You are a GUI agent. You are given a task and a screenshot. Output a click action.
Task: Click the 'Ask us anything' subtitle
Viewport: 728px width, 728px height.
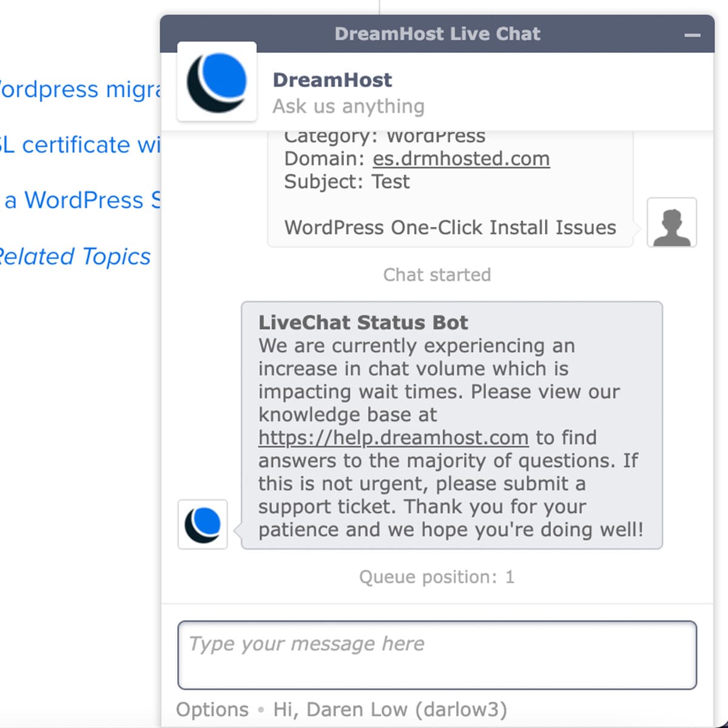(x=348, y=106)
